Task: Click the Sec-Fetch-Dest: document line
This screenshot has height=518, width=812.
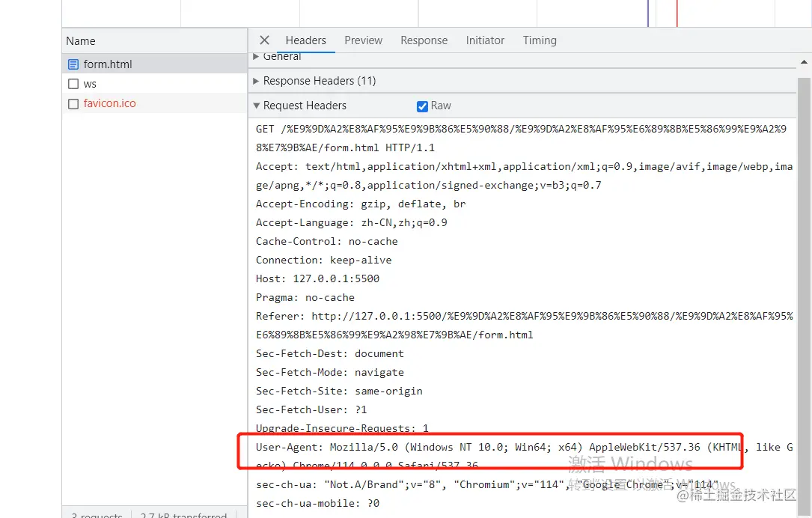Action: (330, 354)
